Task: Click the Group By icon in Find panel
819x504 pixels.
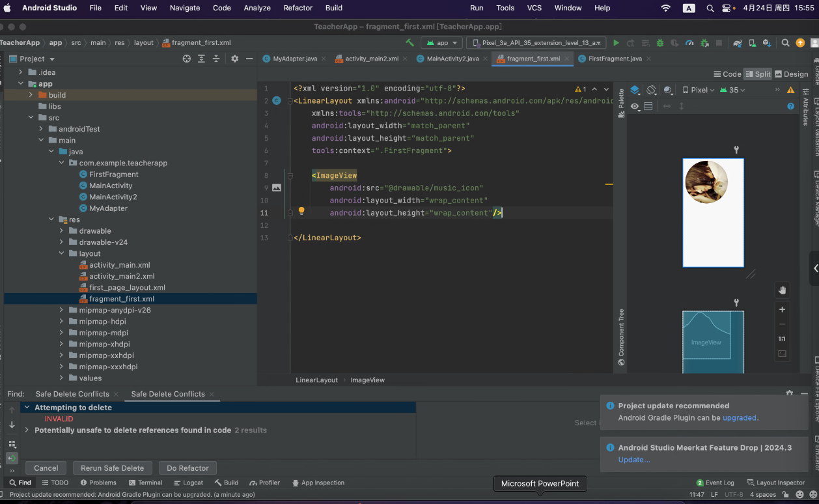Action: (12, 444)
